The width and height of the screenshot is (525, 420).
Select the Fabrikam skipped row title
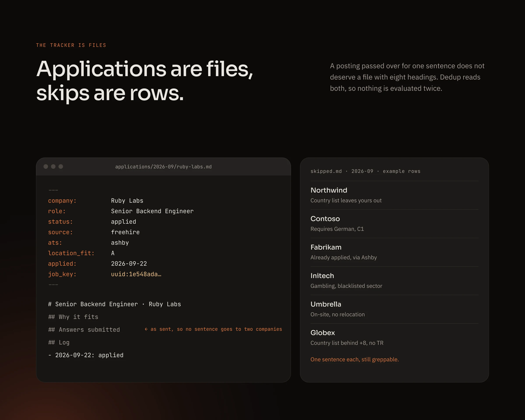click(326, 247)
